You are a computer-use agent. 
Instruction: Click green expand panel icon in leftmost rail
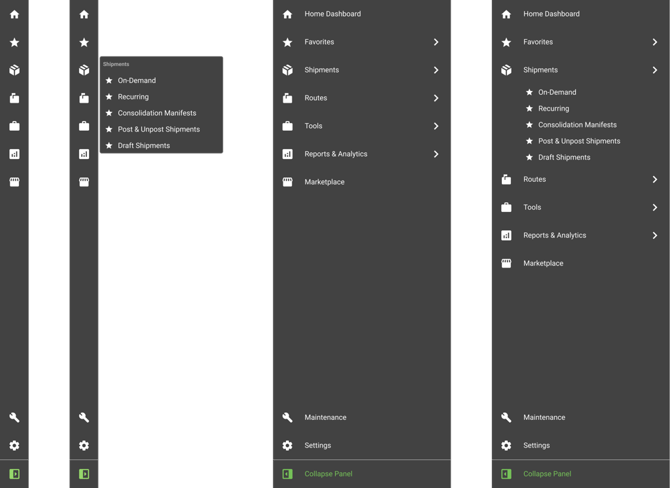(14, 473)
